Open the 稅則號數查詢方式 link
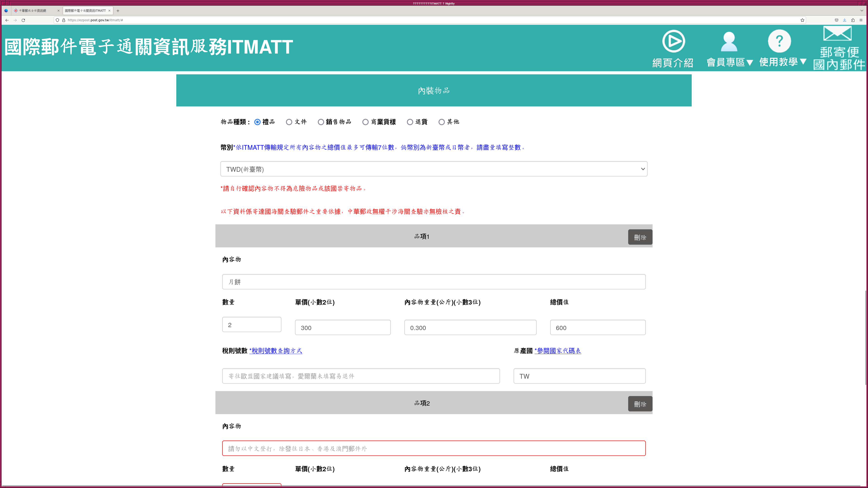The height and width of the screenshot is (488, 868). [276, 351]
